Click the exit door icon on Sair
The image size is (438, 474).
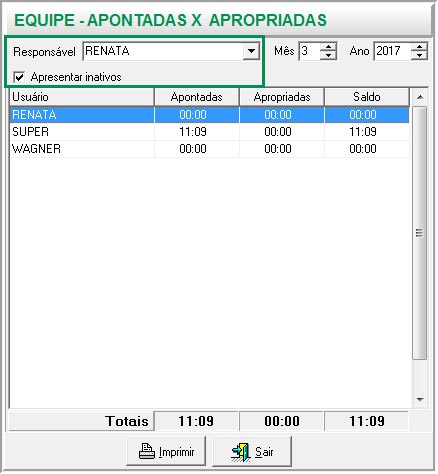(241, 452)
